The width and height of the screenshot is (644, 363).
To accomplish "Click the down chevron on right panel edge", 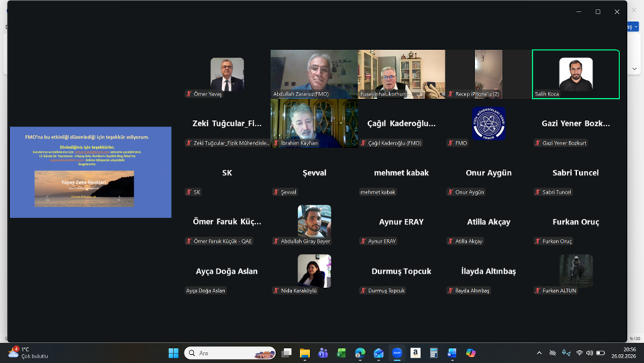I will [x=634, y=69].
